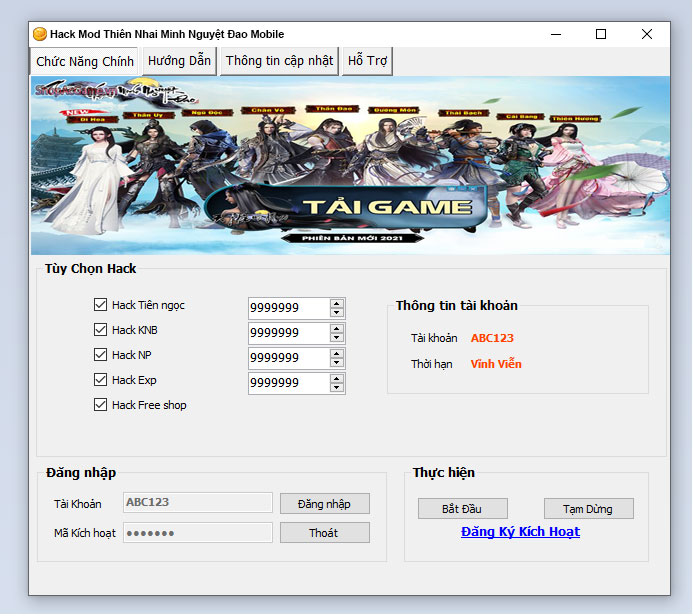693x616 pixels.
Task: Click the Hack KNB amount field
Action: click(x=289, y=333)
